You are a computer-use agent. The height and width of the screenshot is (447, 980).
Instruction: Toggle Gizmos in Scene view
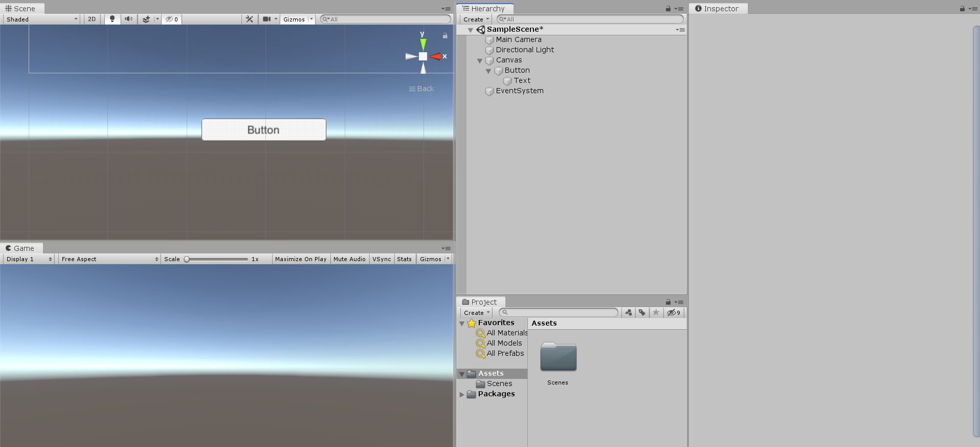tap(294, 19)
